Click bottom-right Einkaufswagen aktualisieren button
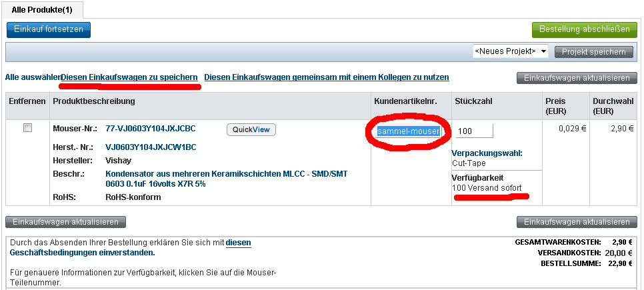 [x=577, y=222]
